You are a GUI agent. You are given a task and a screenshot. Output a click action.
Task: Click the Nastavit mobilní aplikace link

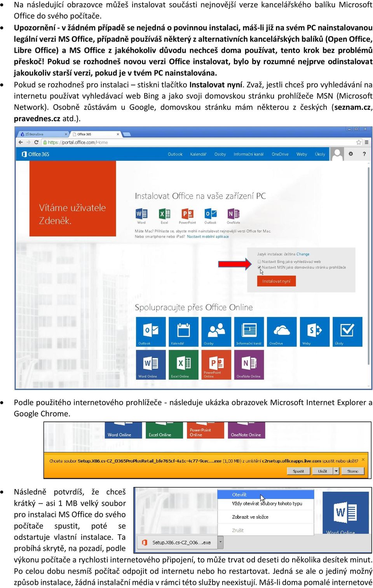208,237
